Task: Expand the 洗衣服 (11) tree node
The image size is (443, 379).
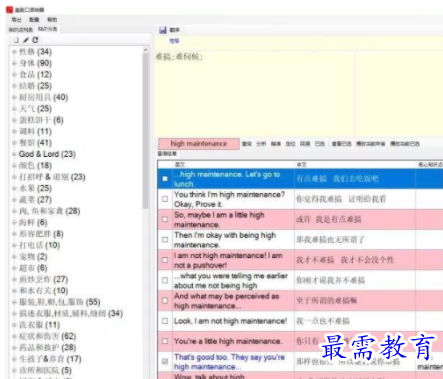Action: 14,325
